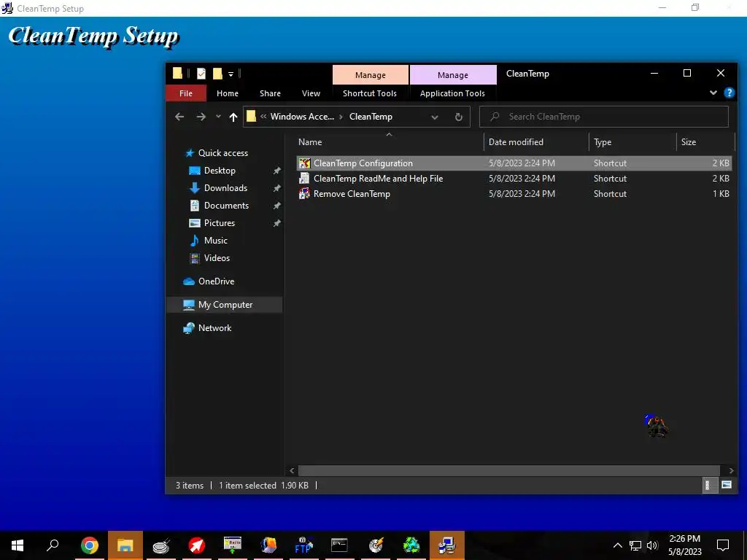Switch to the Home ribbon tab

228,93
